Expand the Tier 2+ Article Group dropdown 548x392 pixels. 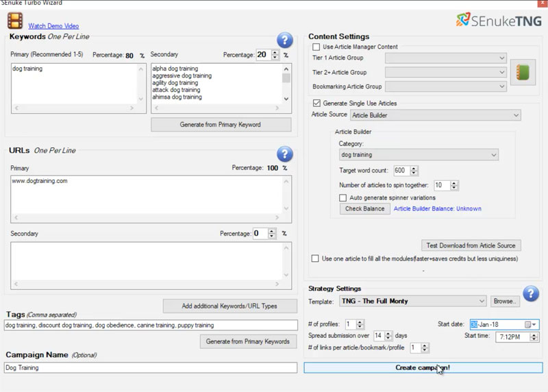[x=446, y=73]
